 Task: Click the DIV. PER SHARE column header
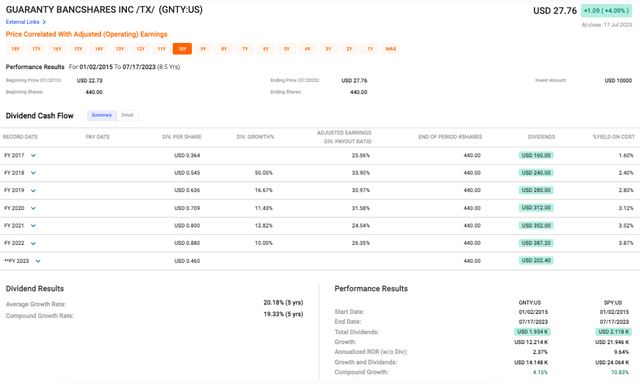[182, 137]
